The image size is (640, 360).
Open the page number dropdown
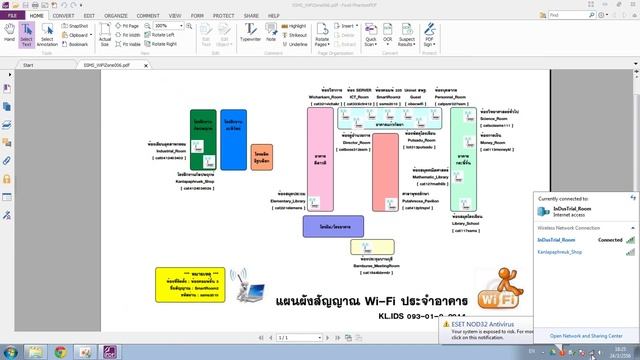[x=320, y=338]
